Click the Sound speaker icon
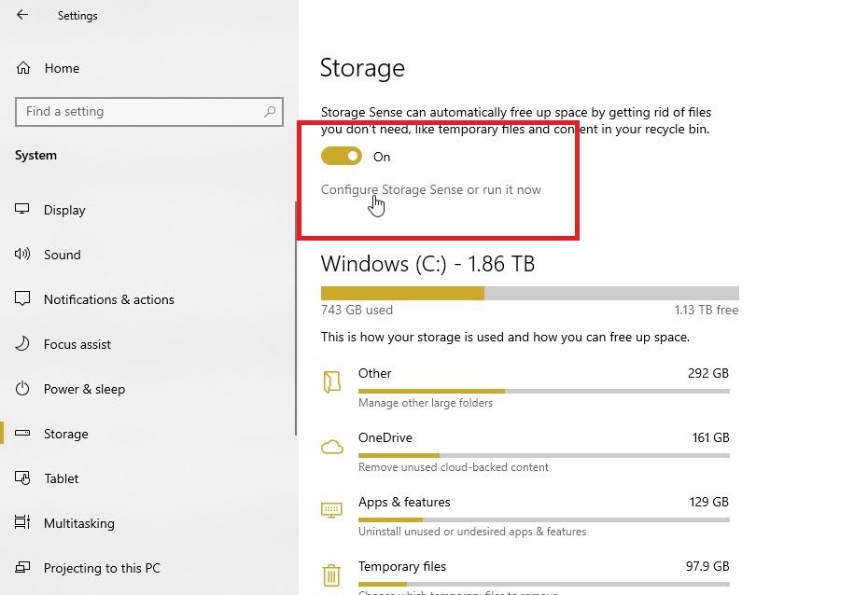868x595 pixels. click(x=22, y=254)
